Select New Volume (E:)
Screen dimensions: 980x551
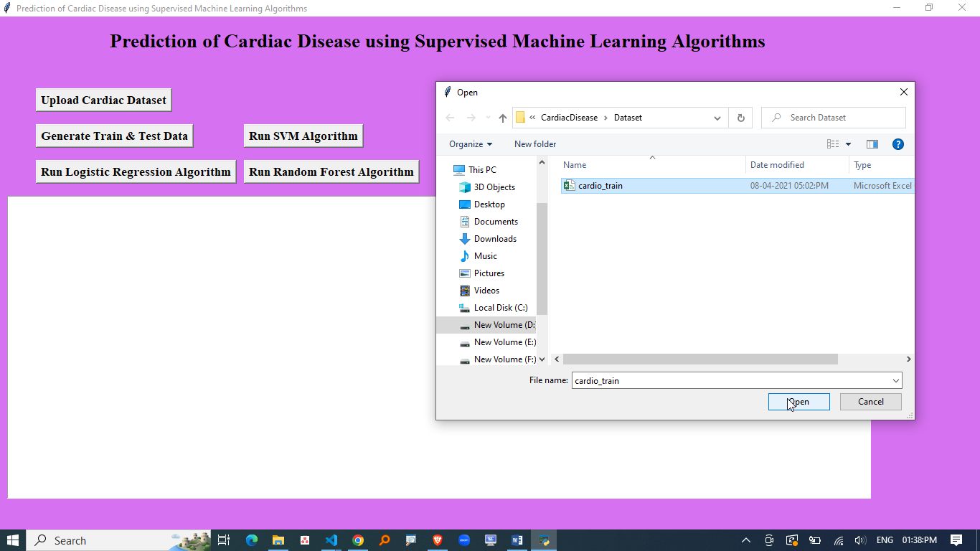pyautogui.click(x=504, y=342)
